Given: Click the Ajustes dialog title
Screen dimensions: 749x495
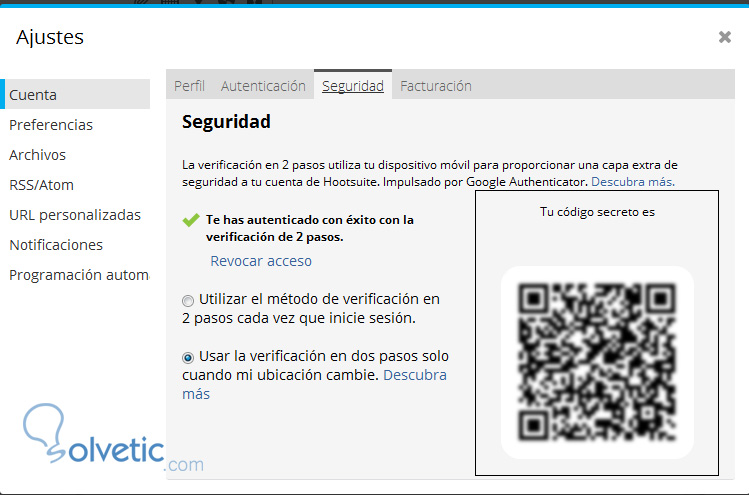Looking at the screenshot, I should click(50, 37).
